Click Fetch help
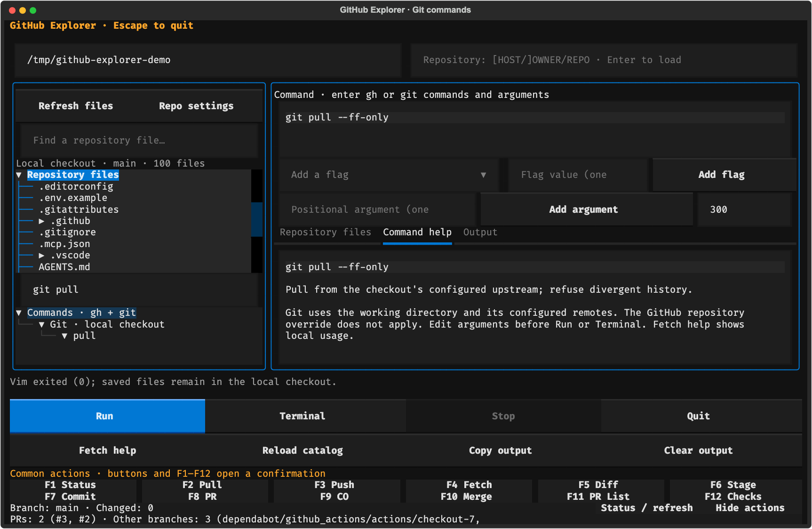Image resolution: width=812 pixels, height=529 pixels. click(x=107, y=450)
